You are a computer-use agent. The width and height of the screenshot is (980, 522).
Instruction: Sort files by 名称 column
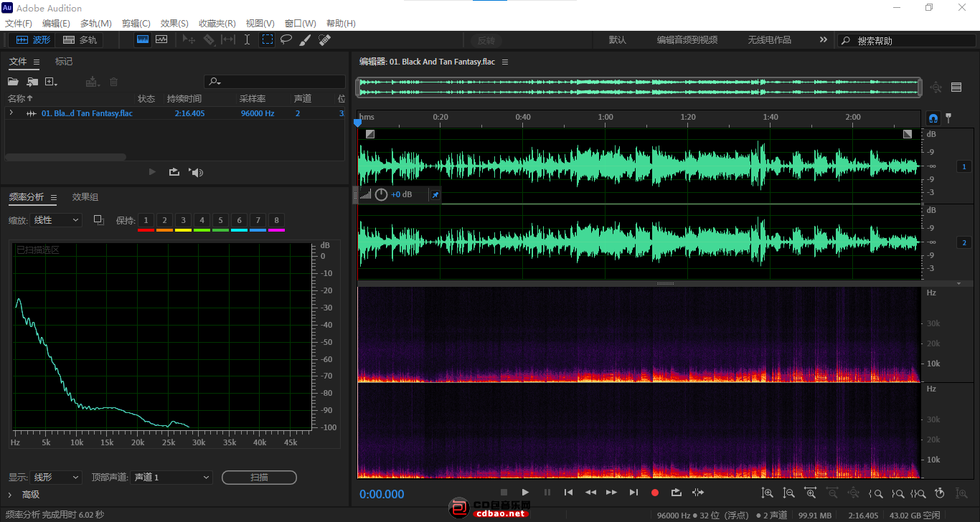20,98
